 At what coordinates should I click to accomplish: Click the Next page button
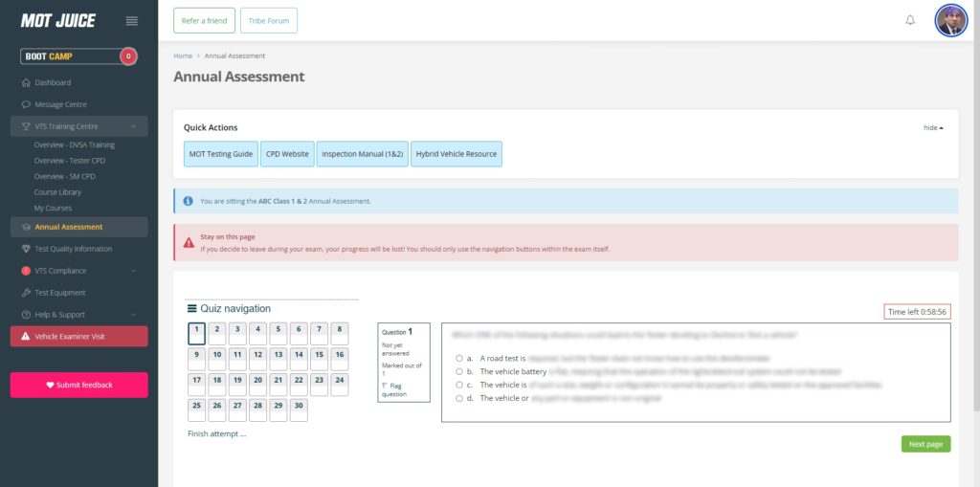925,444
